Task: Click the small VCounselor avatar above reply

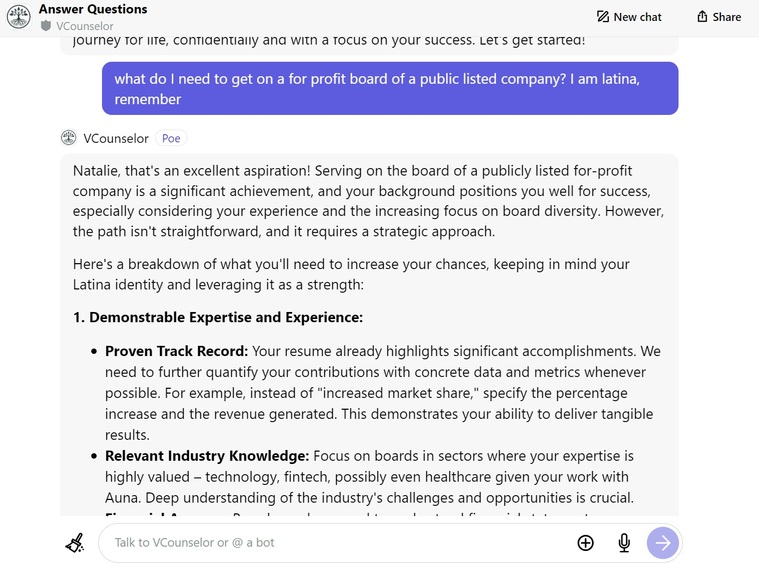Action: (68, 138)
